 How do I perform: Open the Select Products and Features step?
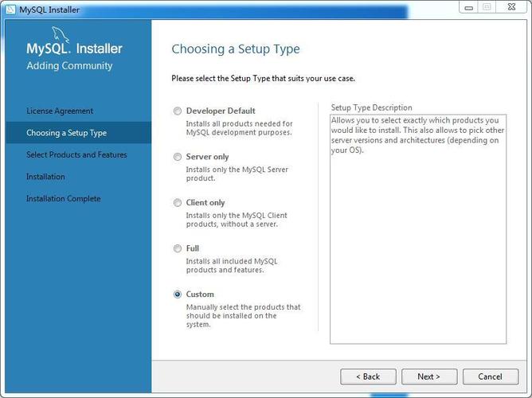point(76,155)
